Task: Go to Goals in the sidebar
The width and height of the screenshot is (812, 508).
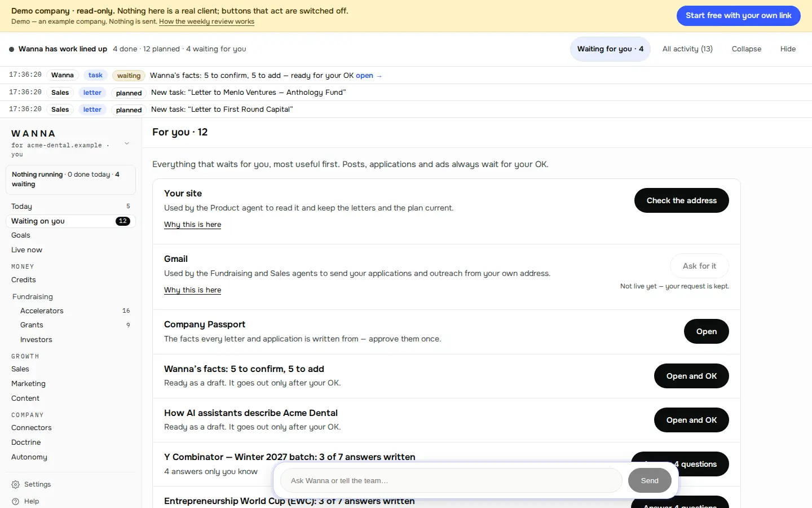Action: coord(70,235)
